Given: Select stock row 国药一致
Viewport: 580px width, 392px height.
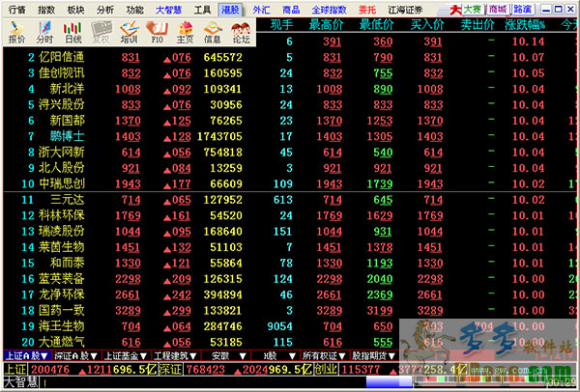Looking at the screenshot, I should [x=292, y=311].
